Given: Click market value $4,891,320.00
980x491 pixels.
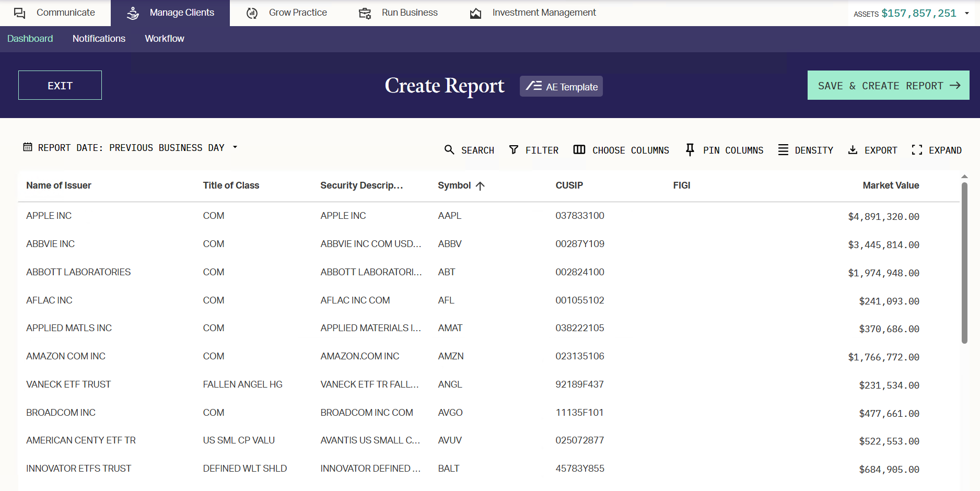Looking at the screenshot, I should click(883, 217).
